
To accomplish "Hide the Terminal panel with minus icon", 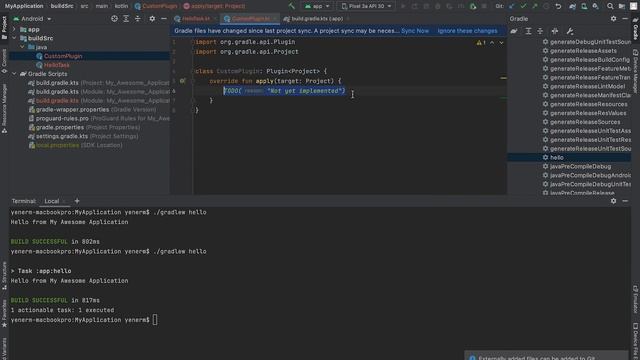I will click(625, 201).
